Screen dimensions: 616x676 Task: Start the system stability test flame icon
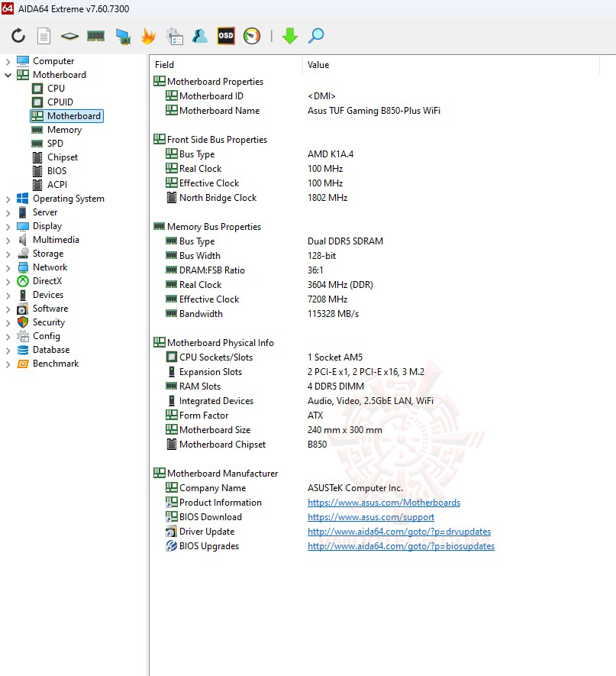pos(148,36)
